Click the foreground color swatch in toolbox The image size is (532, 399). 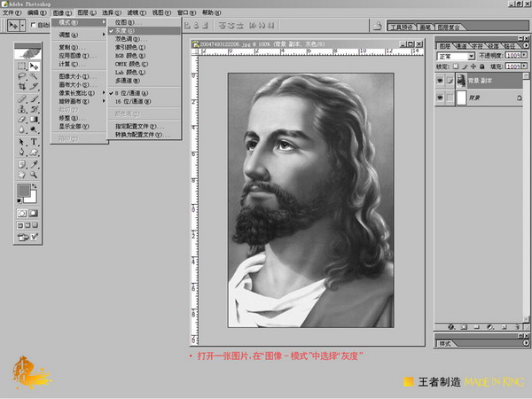[x=24, y=190]
